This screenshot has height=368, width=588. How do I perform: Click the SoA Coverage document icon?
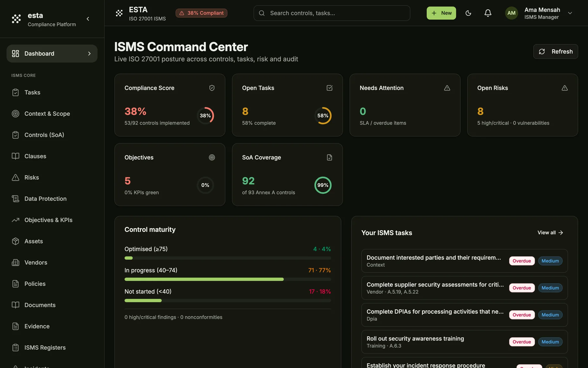(x=330, y=158)
